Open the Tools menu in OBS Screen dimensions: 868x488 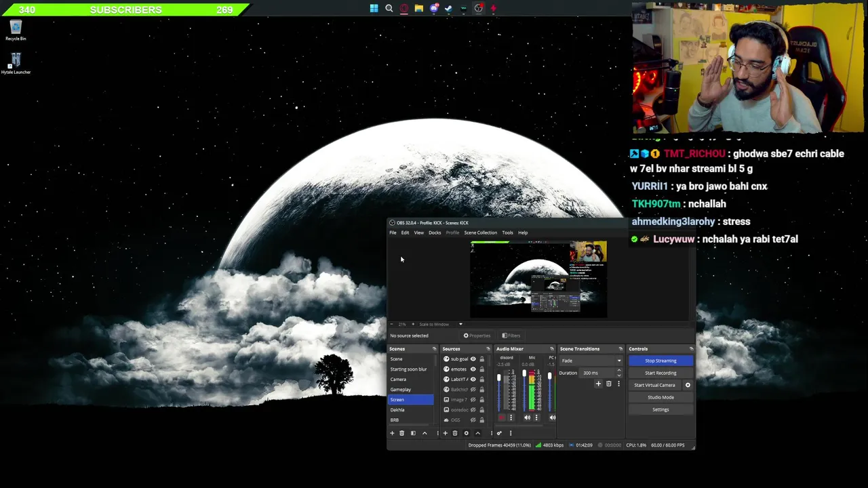pos(507,232)
